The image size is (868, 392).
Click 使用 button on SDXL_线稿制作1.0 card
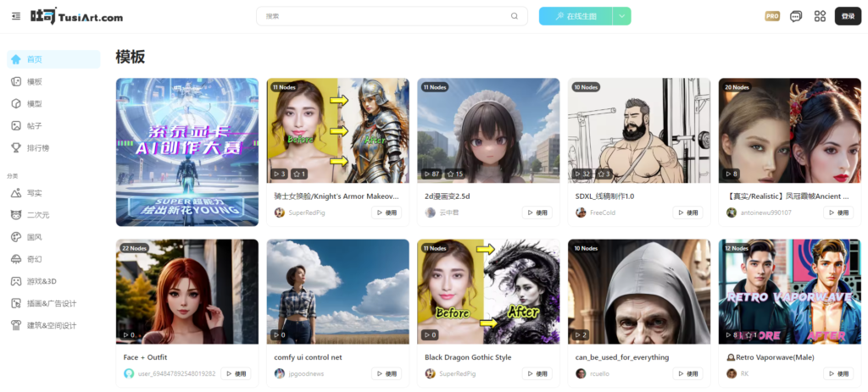click(x=688, y=213)
